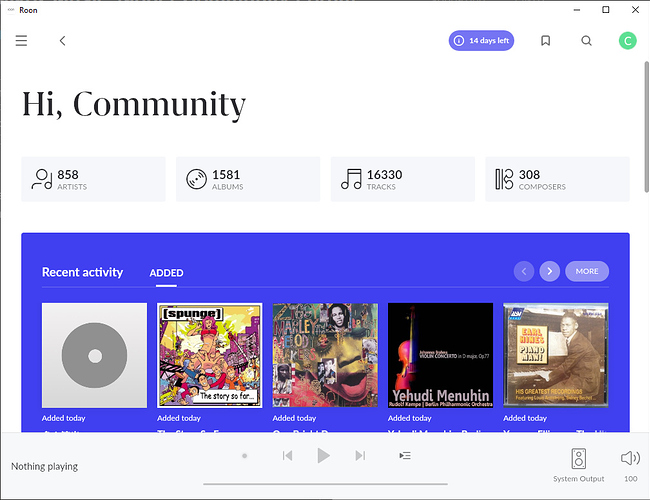The width and height of the screenshot is (650, 500).
Task: Open the 858 Artists card
Action: pos(93,180)
